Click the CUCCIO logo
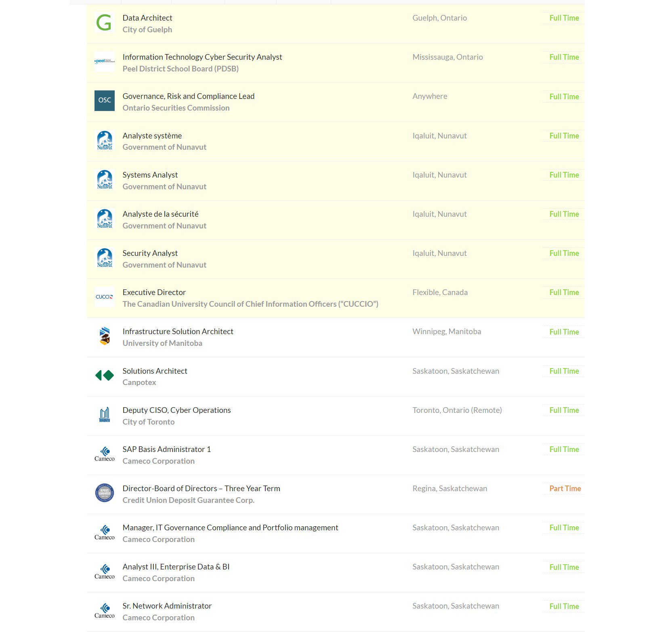The height and width of the screenshot is (632, 672). [104, 297]
